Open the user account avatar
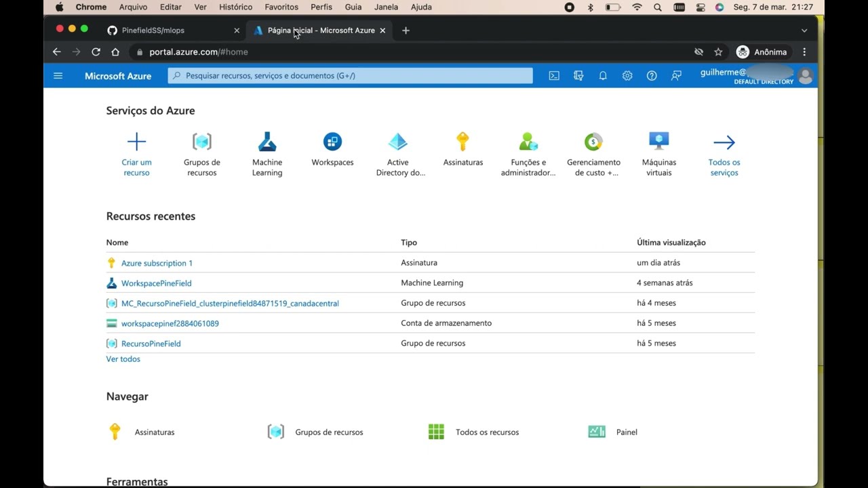The height and width of the screenshot is (488, 868). click(x=806, y=76)
